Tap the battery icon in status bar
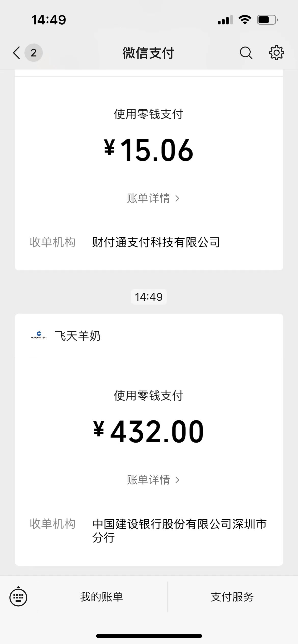This screenshot has width=298, height=644. click(267, 20)
